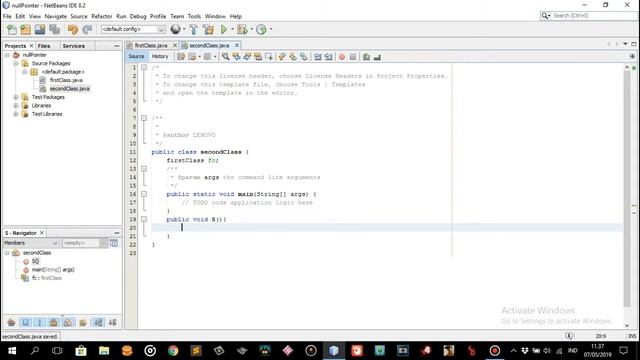Viewport: 640px width, 360px height.
Task: Open the Team menu
Action: (177, 16)
